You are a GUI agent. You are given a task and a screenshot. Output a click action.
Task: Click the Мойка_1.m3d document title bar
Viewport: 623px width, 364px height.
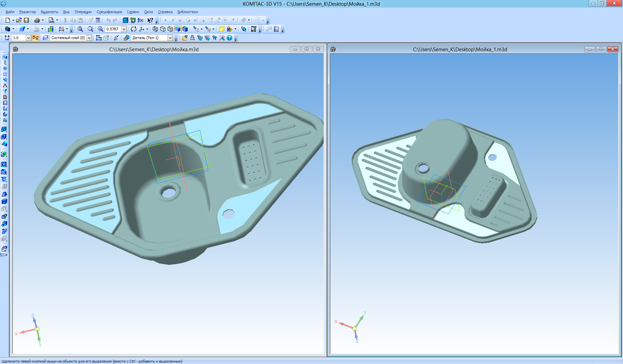pyautogui.click(x=460, y=49)
